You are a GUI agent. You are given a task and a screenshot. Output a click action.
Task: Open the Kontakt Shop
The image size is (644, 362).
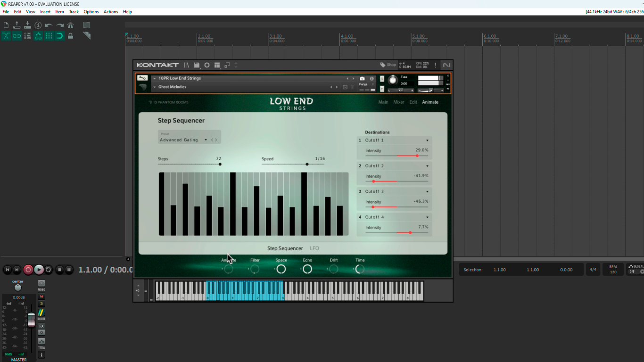pos(388,65)
